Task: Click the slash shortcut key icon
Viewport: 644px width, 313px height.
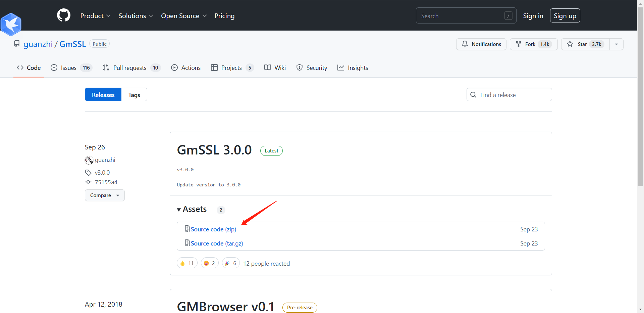Action: [508, 16]
